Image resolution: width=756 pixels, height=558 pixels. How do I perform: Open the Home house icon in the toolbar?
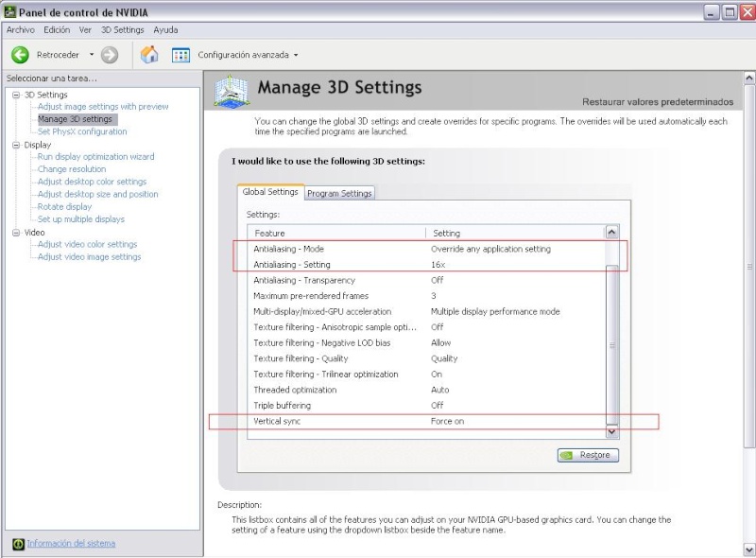coord(149,55)
